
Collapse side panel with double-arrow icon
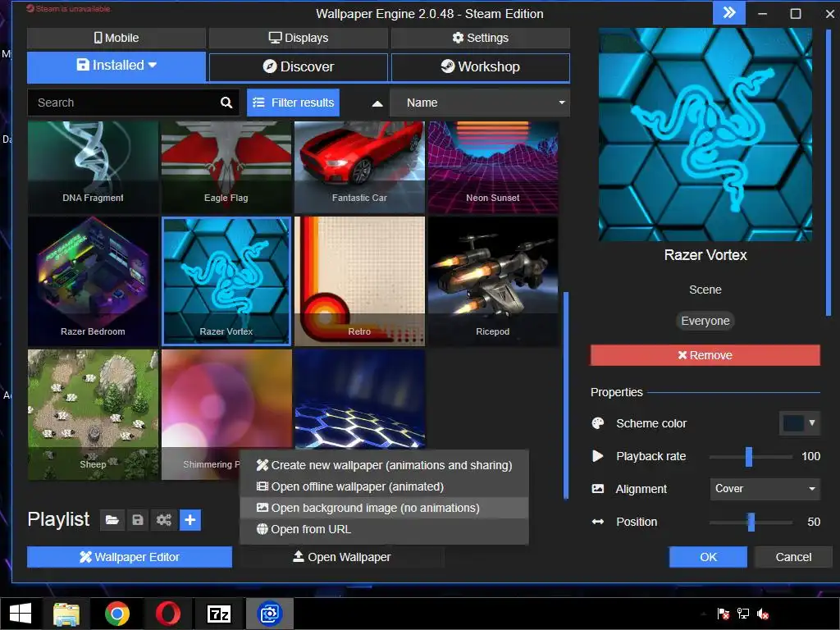pos(729,13)
